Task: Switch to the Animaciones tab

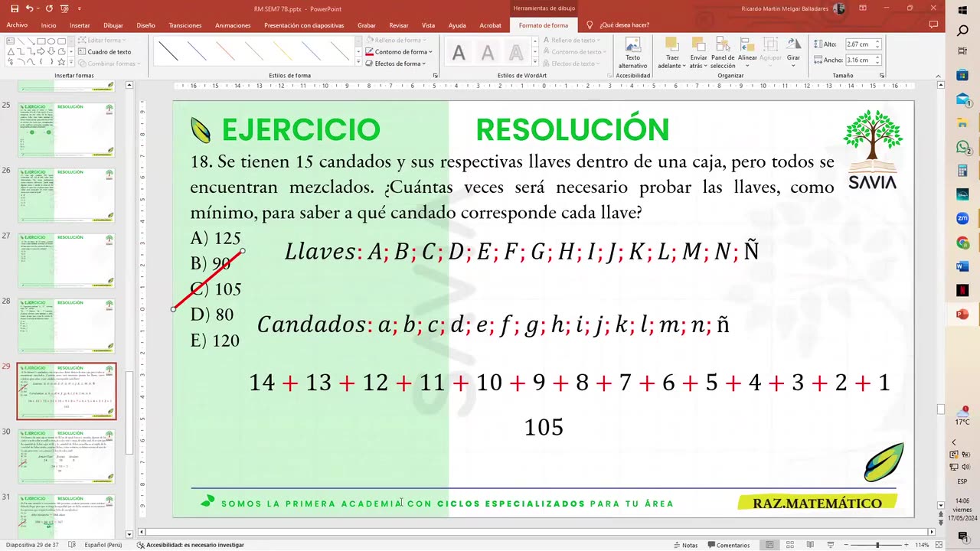Action: coord(233,25)
